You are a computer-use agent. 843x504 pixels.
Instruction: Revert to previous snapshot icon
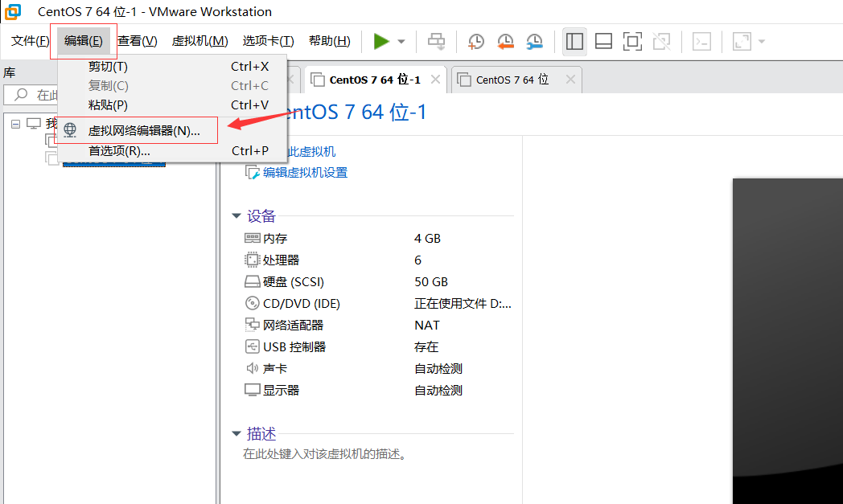tap(505, 41)
